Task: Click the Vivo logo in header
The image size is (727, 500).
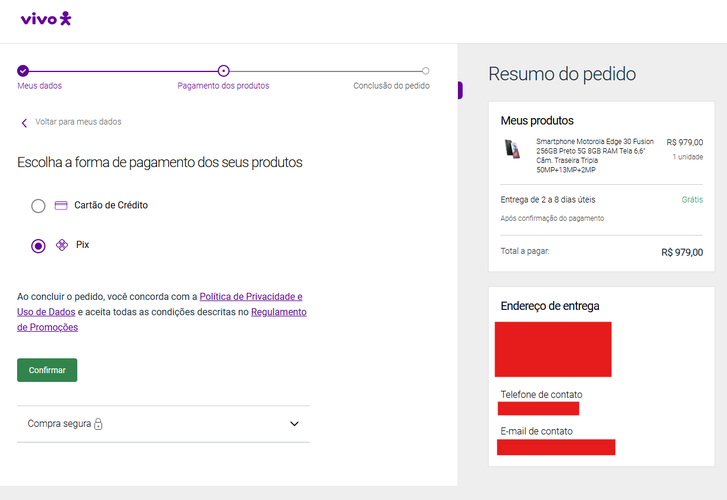Action: tap(46, 19)
